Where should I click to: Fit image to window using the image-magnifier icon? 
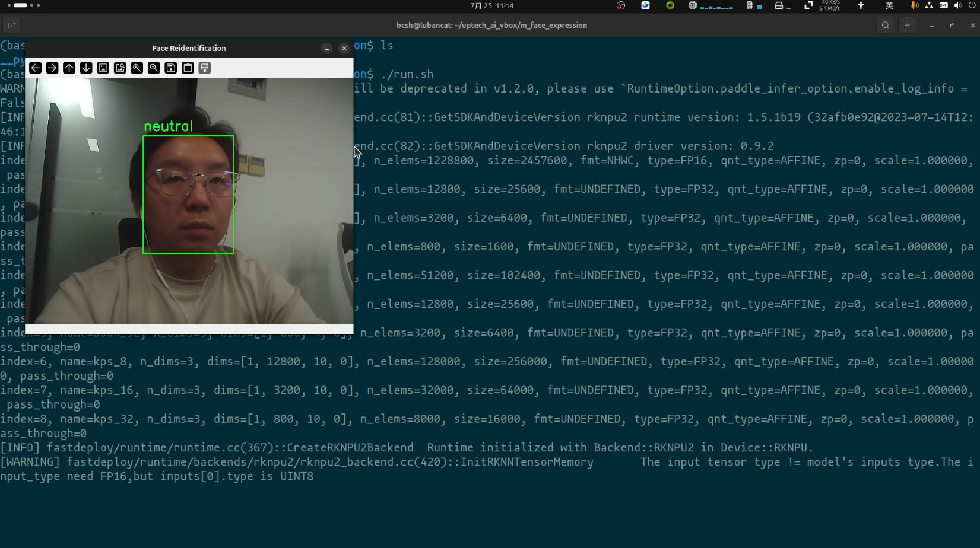[120, 68]
